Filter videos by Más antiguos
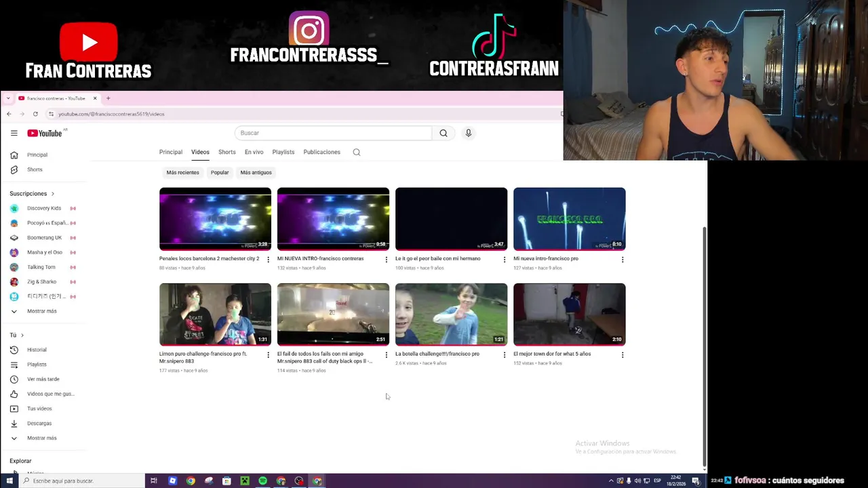The width and height of the screenshot is (868, 488). tap(256, 172)
